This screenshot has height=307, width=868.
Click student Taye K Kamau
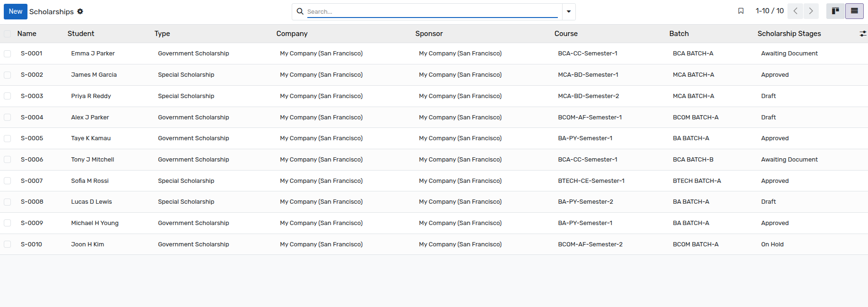(91, 138)
